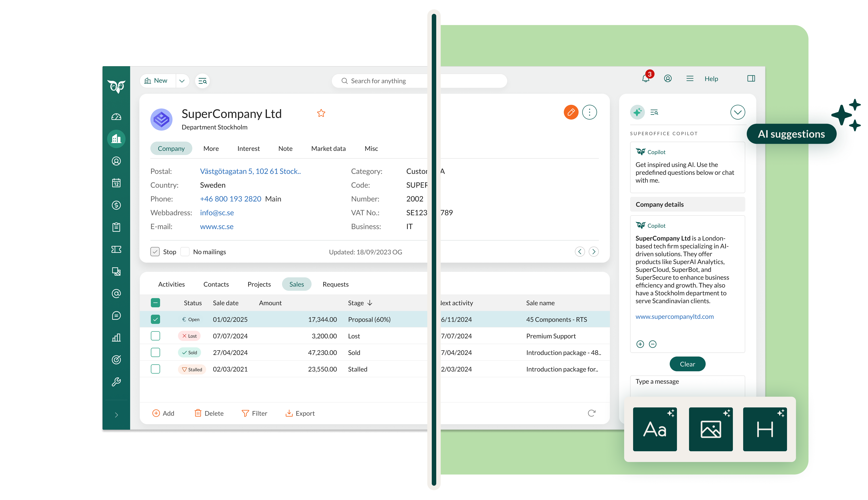Click the orange edit pencil on company card
This screenshot has width=868, height=500.
[571, 112]
